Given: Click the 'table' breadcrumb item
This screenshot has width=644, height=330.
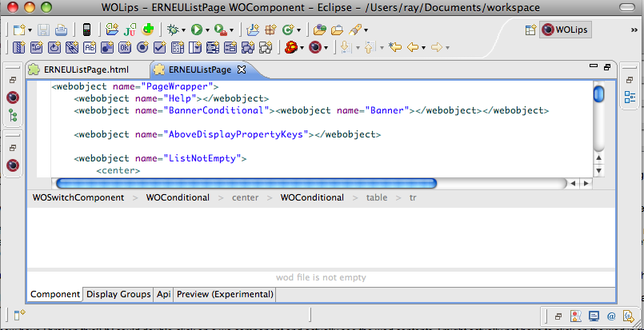Looking at the screenshot, I should [377, 197].
